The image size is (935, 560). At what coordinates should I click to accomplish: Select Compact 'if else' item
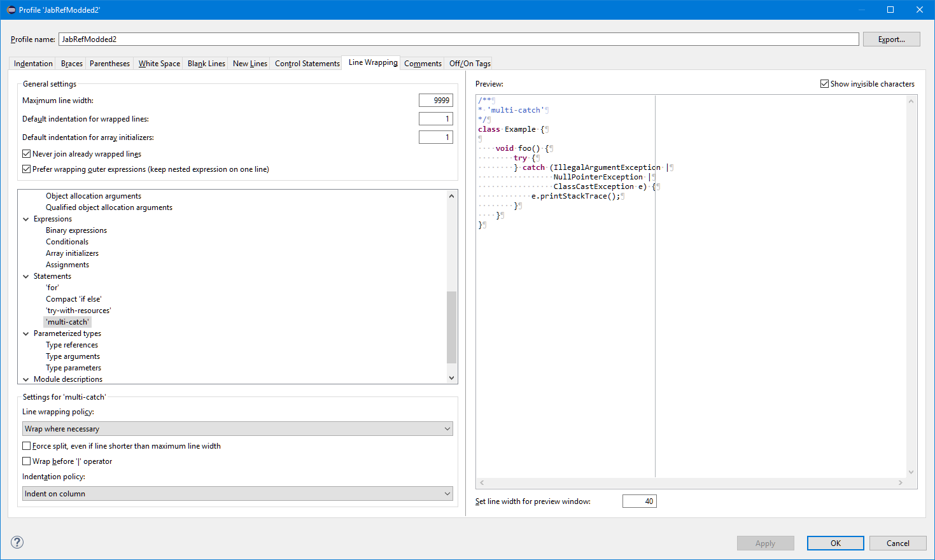pyautogui.click(x=73, y=299)
